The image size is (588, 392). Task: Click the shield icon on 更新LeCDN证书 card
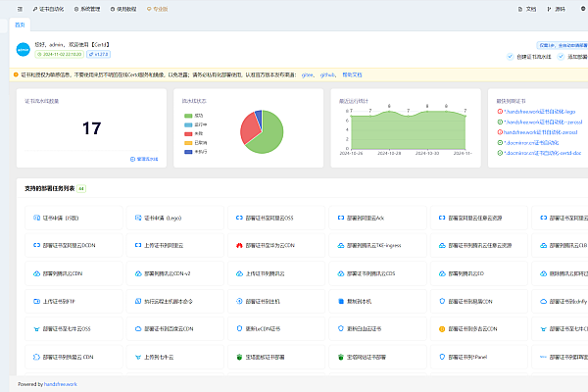pyautogui.click(x=239, y=328)
